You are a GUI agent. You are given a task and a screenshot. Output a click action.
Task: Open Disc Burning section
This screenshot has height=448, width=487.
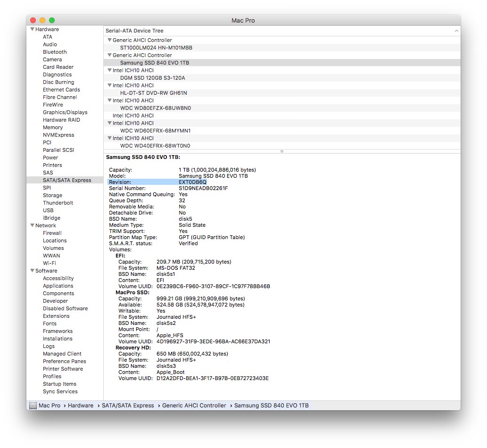58,83
